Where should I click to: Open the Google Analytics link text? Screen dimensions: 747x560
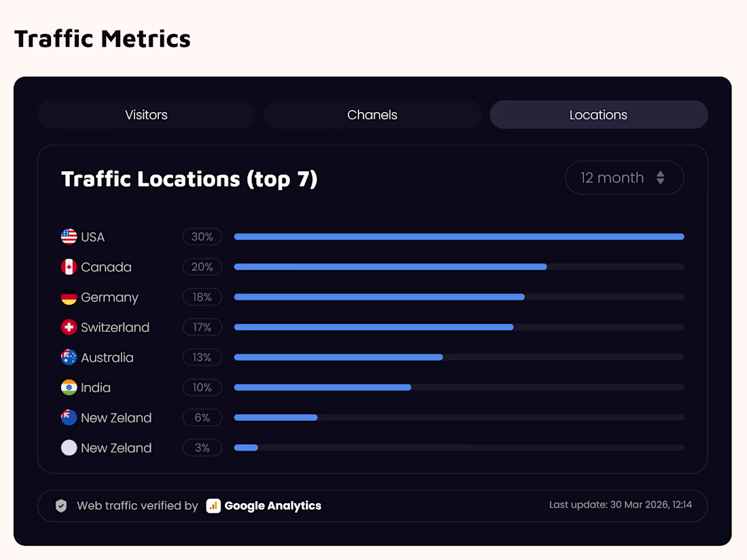(x=273, y=506)
